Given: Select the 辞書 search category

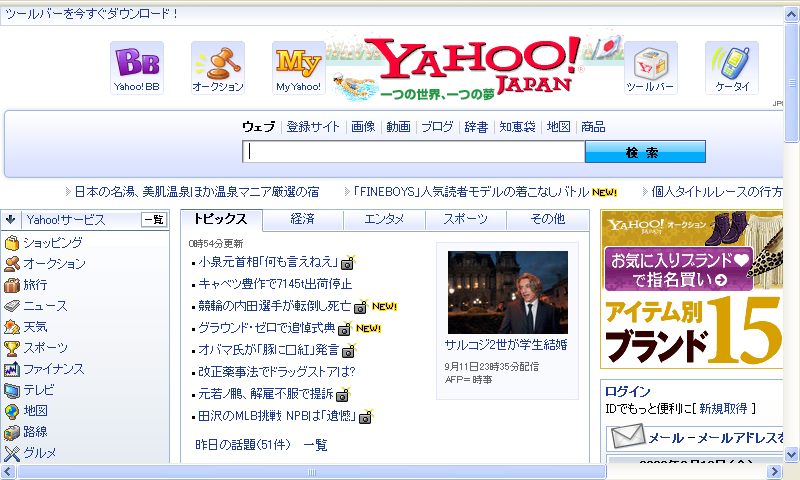Looking at the screenshot, I should coord(477,127).
